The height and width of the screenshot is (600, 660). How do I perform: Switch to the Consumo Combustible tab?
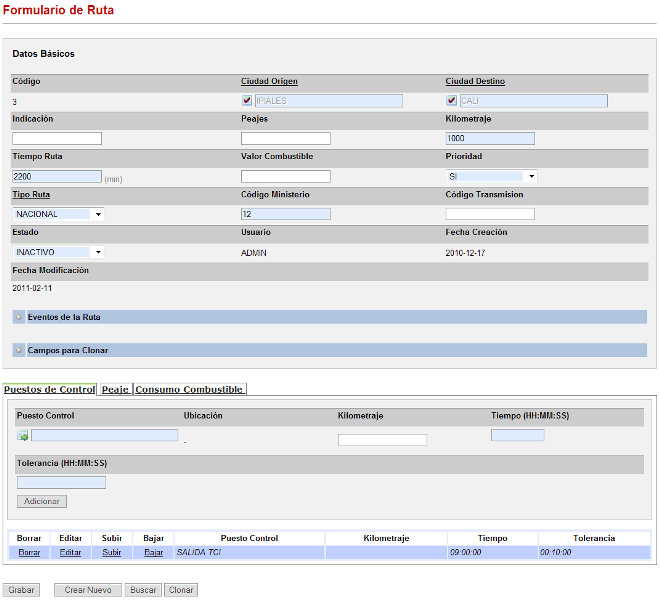(189, 389)
